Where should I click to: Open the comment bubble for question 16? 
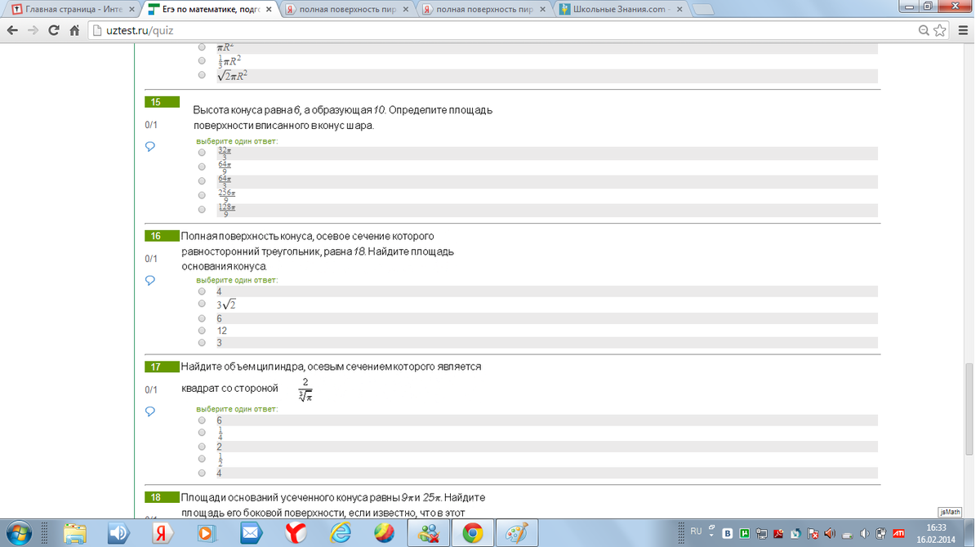tap(150, 281)
